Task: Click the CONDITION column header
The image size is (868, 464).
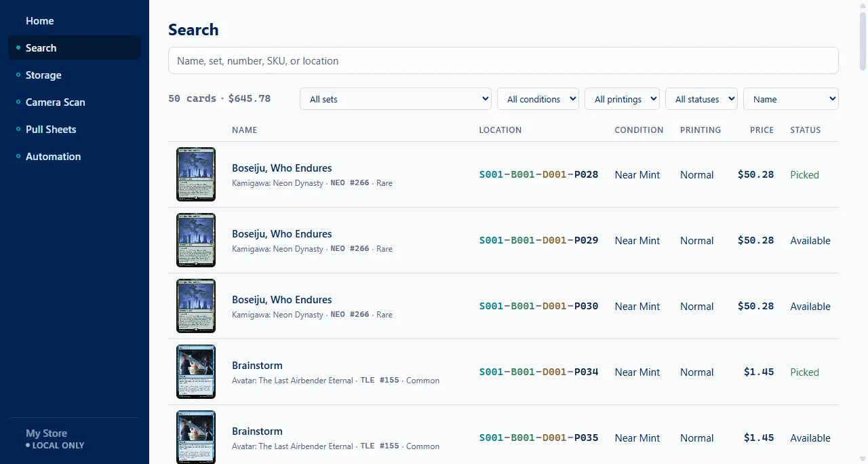Action: pyautogui.click(x=639, y=130)
